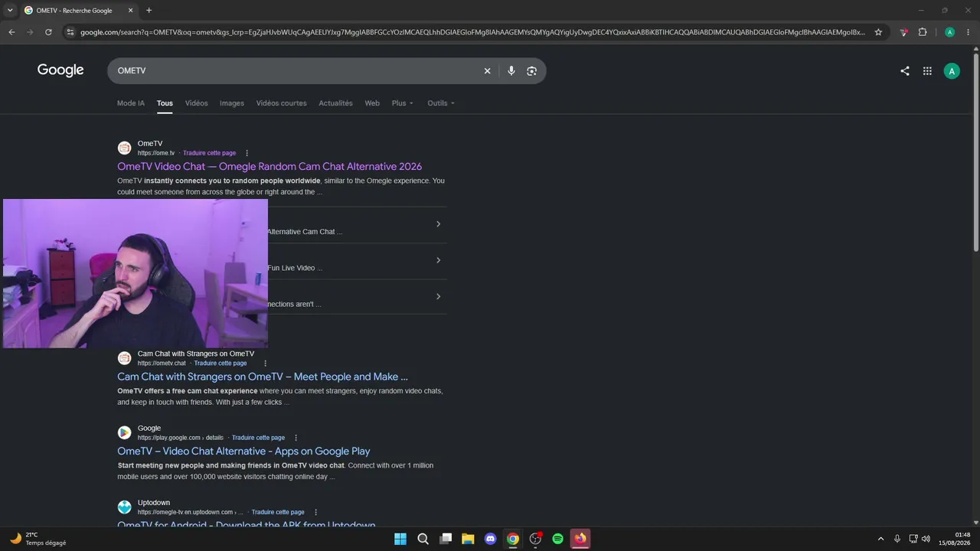The width and height of the screenshot is (980, 551).
Task: Show hidden system tray icons
Action: coord(880,539)
